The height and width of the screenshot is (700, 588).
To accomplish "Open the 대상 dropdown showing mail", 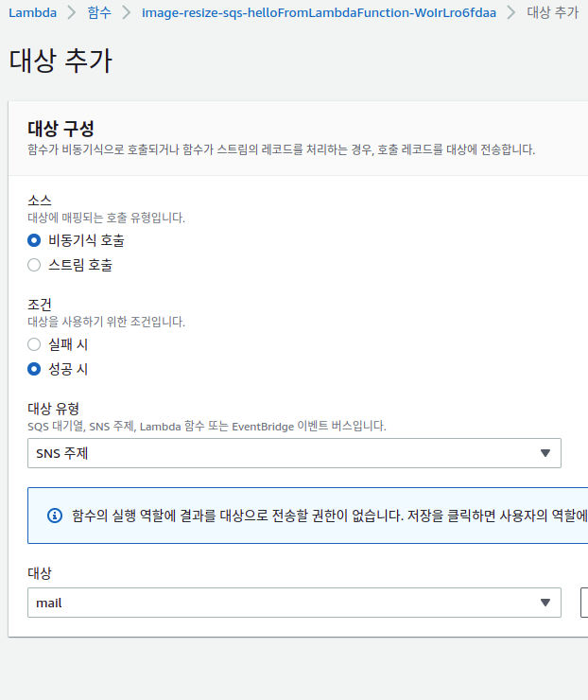I will [294, 603].
